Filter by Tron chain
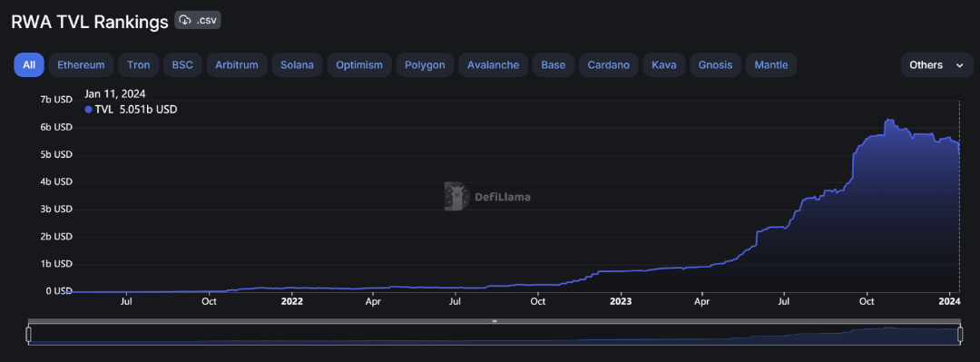 pyautogui.click(x=138, y=65)
